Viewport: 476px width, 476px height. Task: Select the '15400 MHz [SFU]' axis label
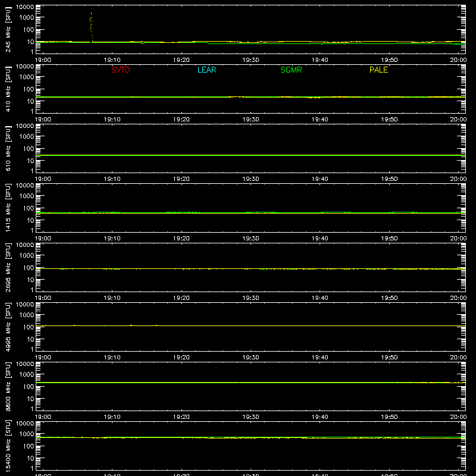click(x=8, y=446)
